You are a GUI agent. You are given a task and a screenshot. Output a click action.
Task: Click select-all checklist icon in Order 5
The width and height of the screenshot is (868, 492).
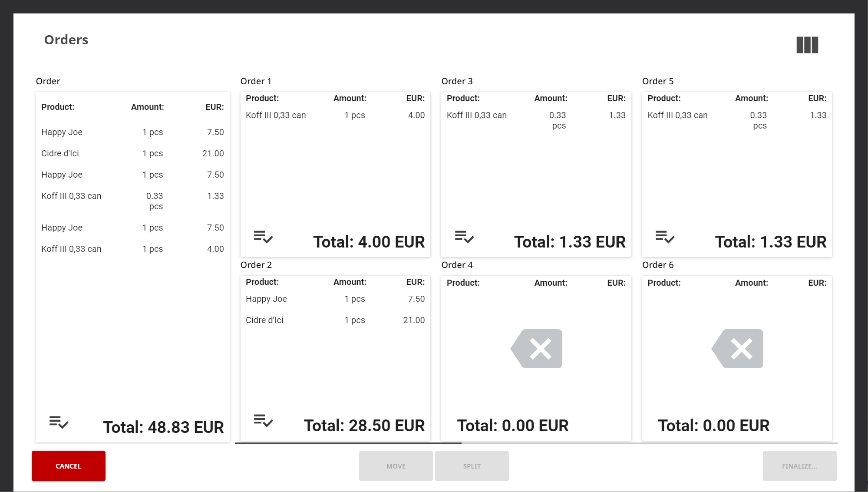[x=665, y=237]
